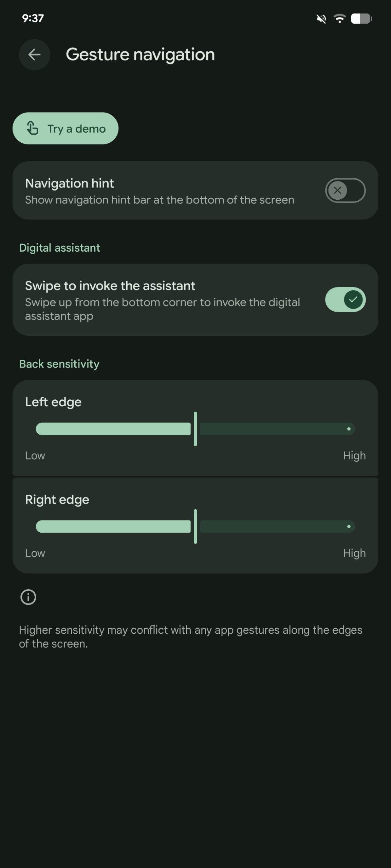The image size is (391, 868).
Task: Tap the hand gesture icon in demo button
Action: pos(33,129)
